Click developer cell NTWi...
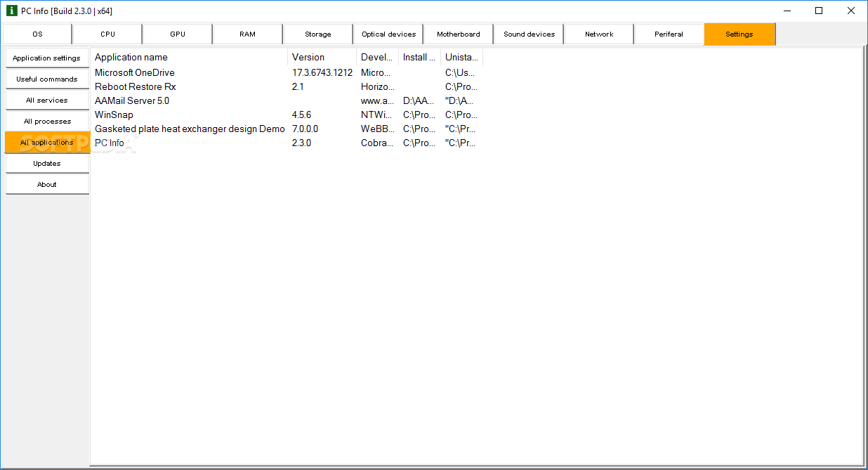The width and height of the screenshot is (868, 470). tap(376, 115)
